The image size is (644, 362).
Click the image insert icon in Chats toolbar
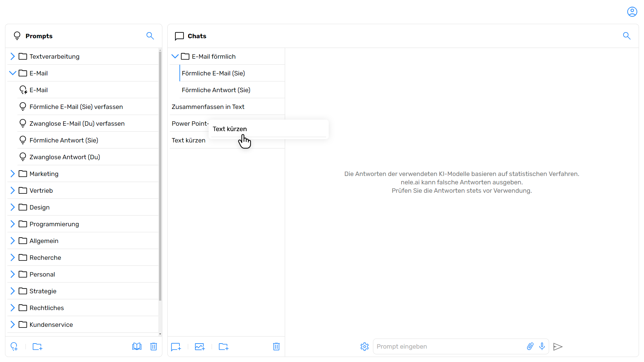pos(200,347)
